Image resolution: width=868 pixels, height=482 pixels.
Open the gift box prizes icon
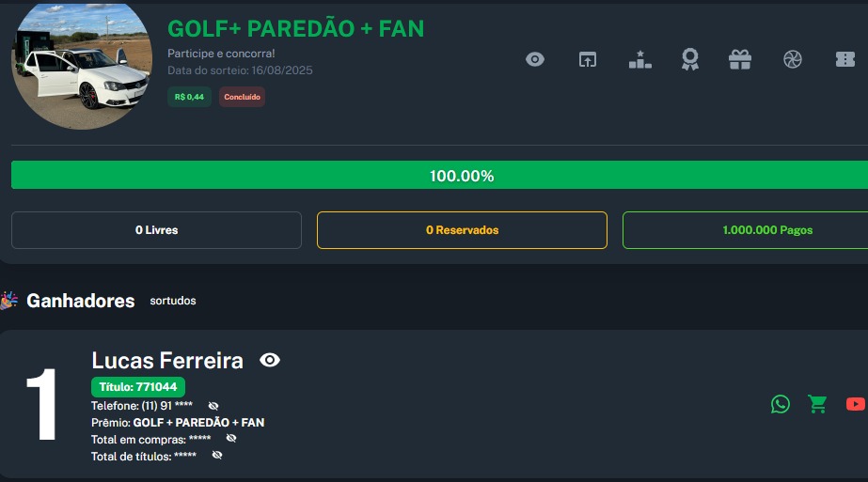pyautogui.click(x=740, y=59)
